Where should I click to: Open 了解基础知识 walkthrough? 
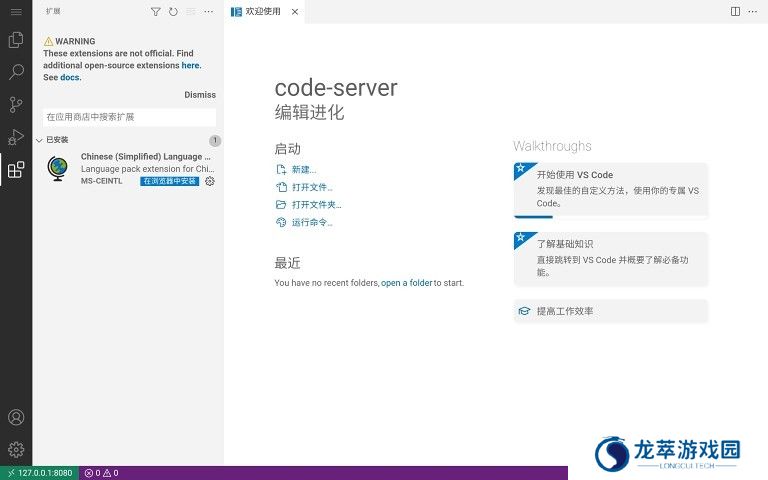click(611, 259)
